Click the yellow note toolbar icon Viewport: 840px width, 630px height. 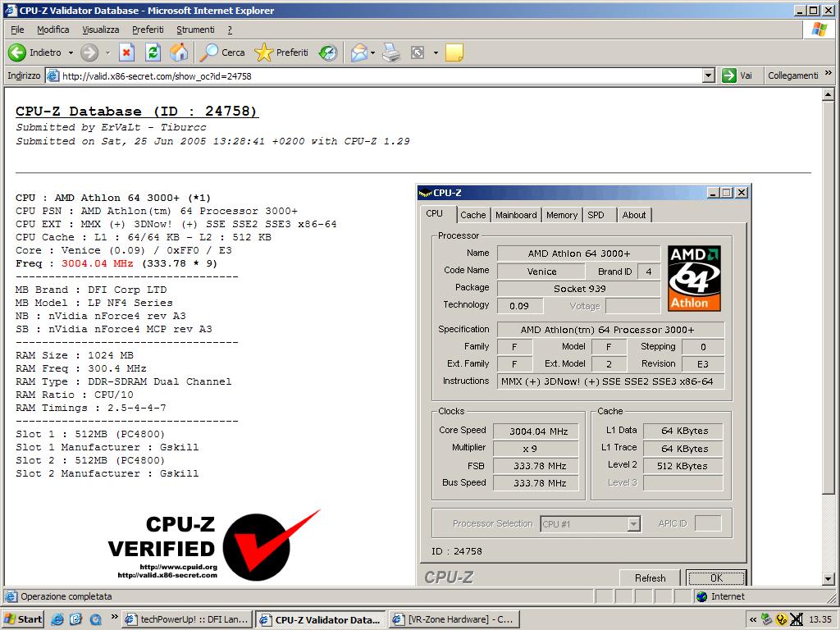coord(454,52)
